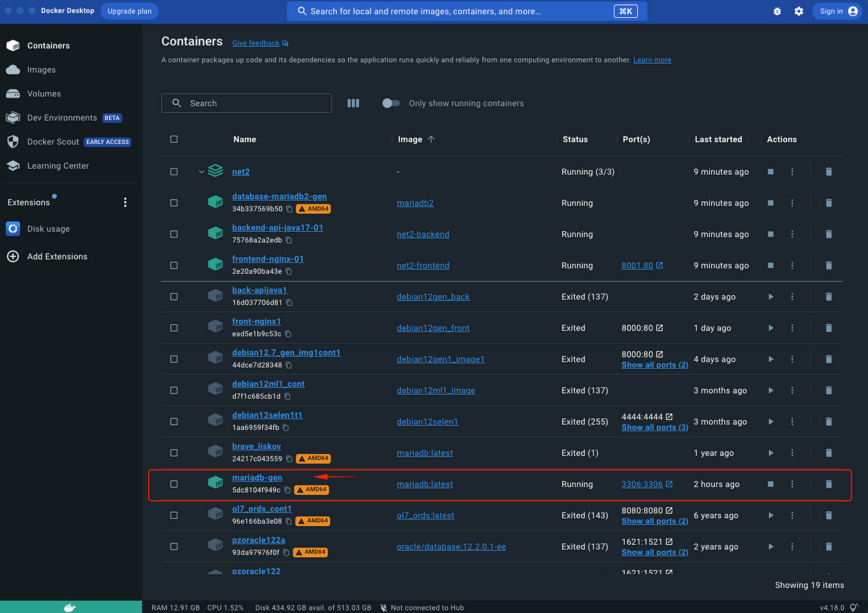Open the Learn more link
The height and width of the screenshot is (613, 868).
click(x=652, y=60)
